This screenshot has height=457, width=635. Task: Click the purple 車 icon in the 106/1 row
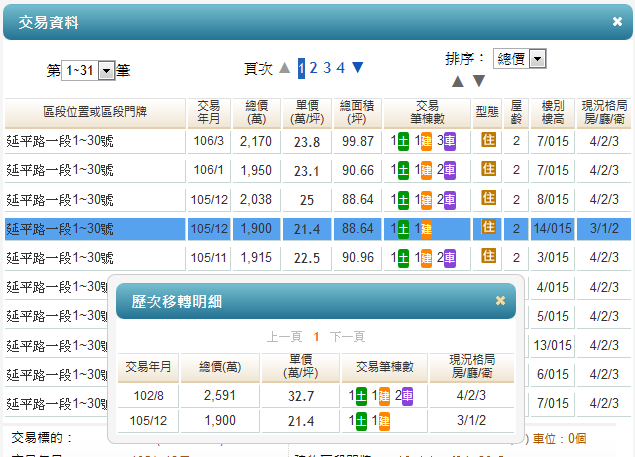[x=450, y=171]
